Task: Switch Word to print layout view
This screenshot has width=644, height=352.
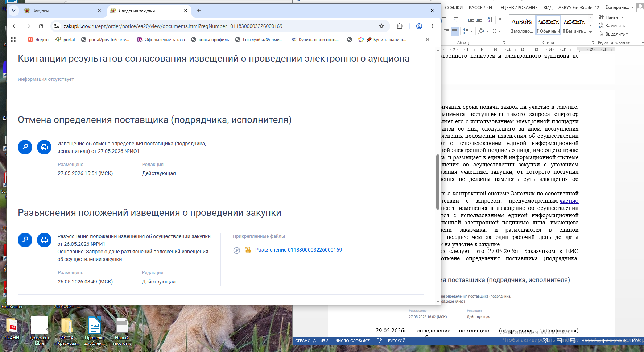Action: point(559,341)
